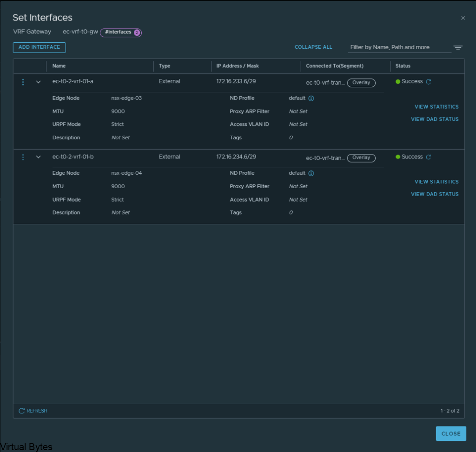Open the filter options icon
The height and width of the screenshot is (452, 476).
pos(458,48)
